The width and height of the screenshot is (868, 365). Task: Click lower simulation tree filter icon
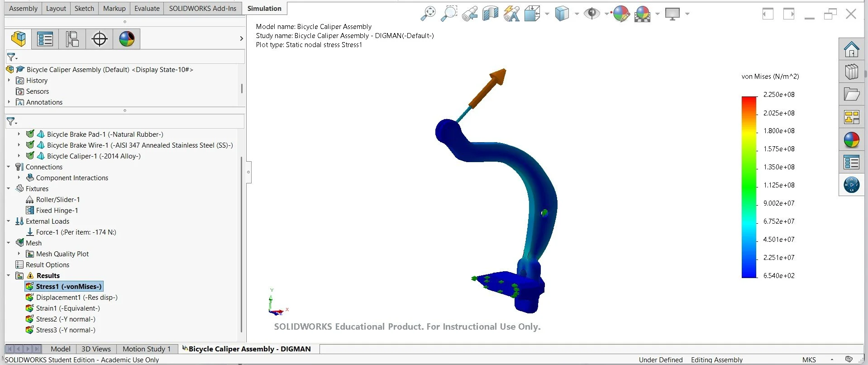(12, 121)
